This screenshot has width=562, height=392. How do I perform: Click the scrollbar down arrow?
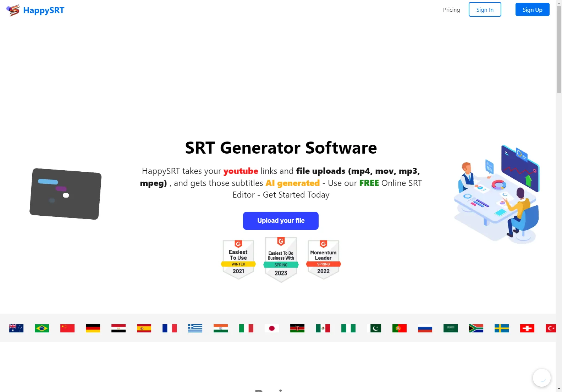[x=559, y=389]
